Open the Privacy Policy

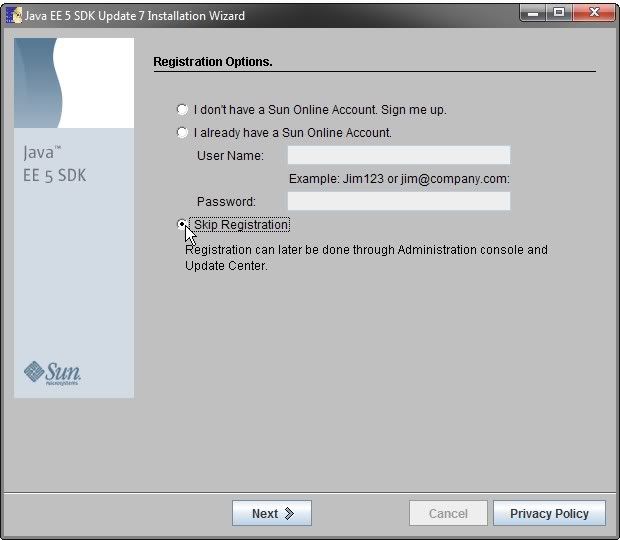549,514
